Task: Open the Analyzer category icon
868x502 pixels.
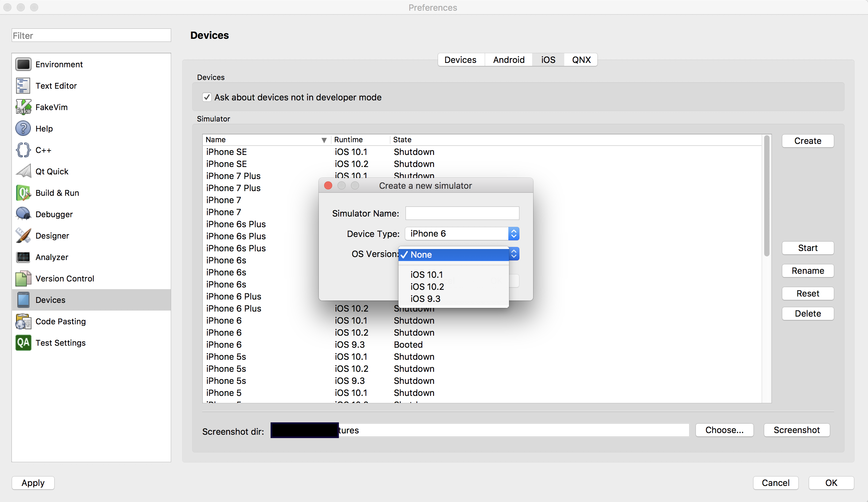Action: [23, 257]
